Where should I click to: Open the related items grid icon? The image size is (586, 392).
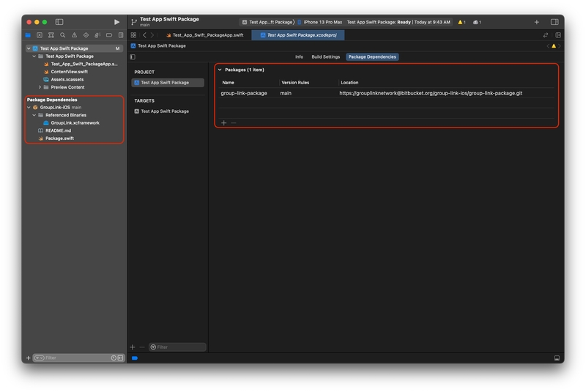[133, 35]
